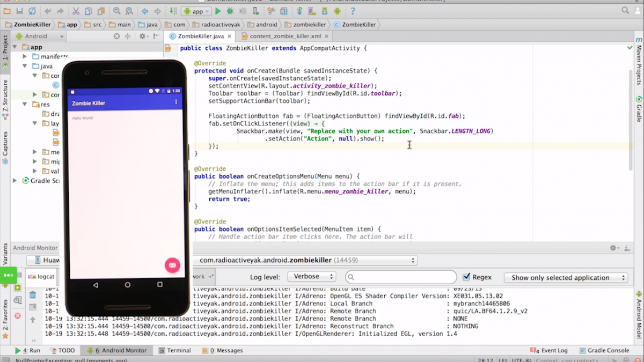The height and width of the screenshot is (362, 644).
Task: Click the email floating action button on phone
Action: point(172,265)
